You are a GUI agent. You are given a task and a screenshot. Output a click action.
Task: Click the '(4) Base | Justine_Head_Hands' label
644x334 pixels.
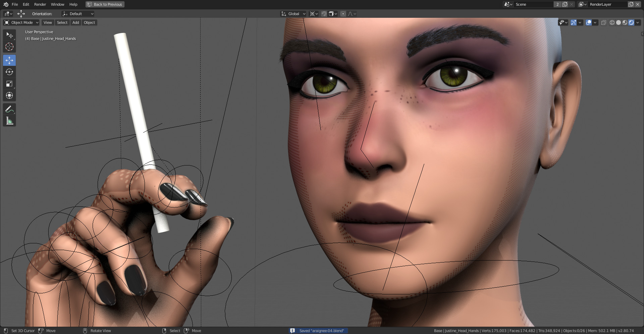[x=51, y=39]
